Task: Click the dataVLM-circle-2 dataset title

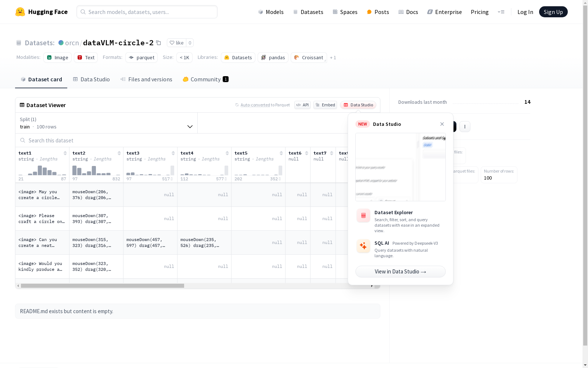Action: (x=118, y=43)
